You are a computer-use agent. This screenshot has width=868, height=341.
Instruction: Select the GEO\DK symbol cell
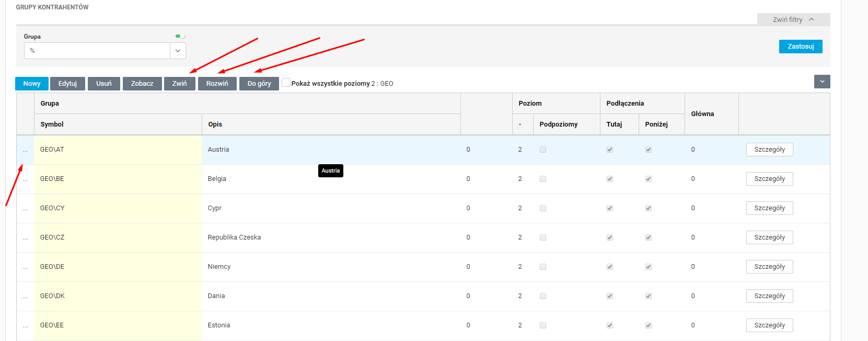point(118,296)
